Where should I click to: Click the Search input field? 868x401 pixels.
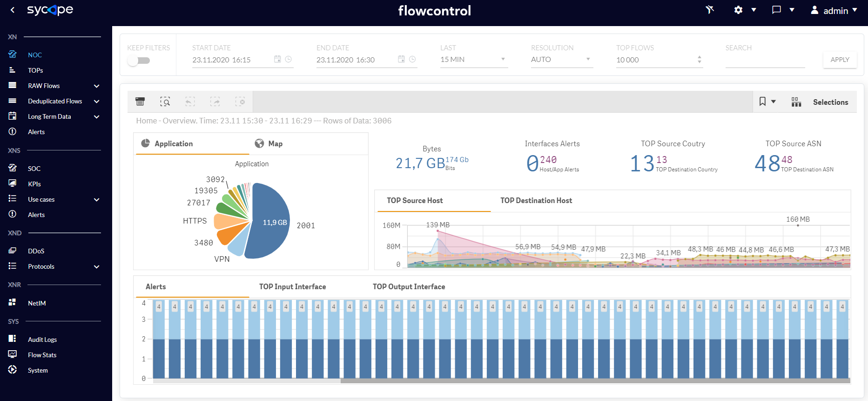[765, 60]
